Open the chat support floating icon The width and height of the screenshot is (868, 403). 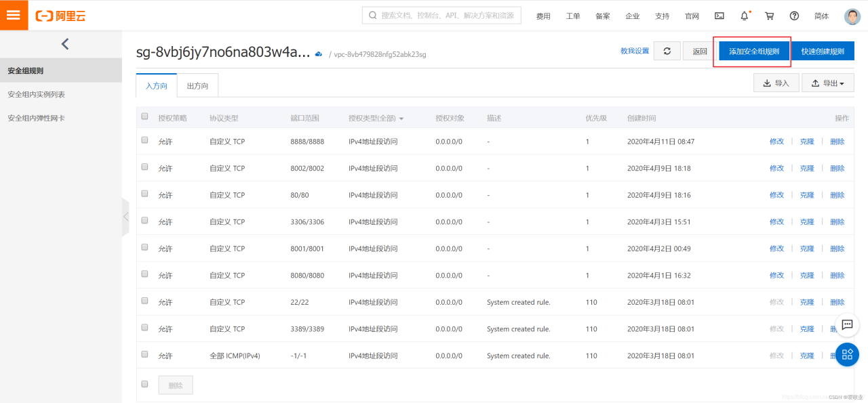847,324
